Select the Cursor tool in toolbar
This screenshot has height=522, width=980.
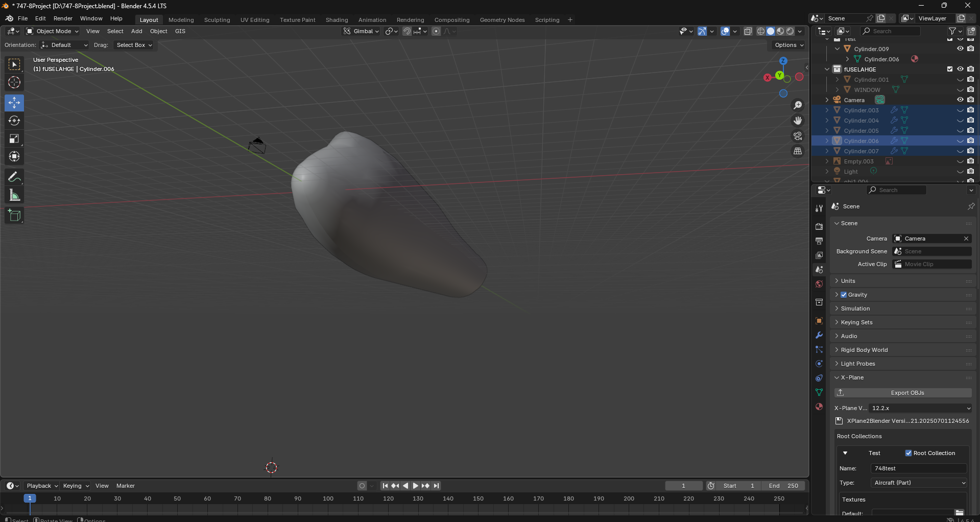click(x=14, y=82)
